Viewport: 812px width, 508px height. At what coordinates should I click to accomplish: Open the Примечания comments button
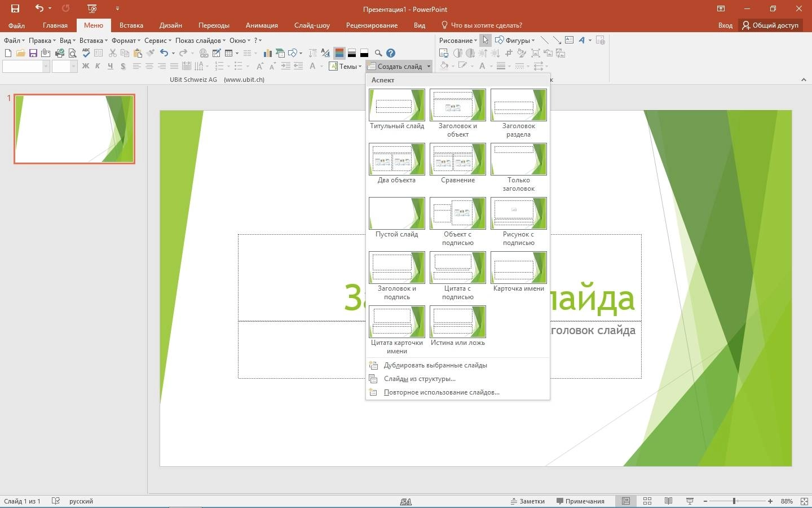580,501
